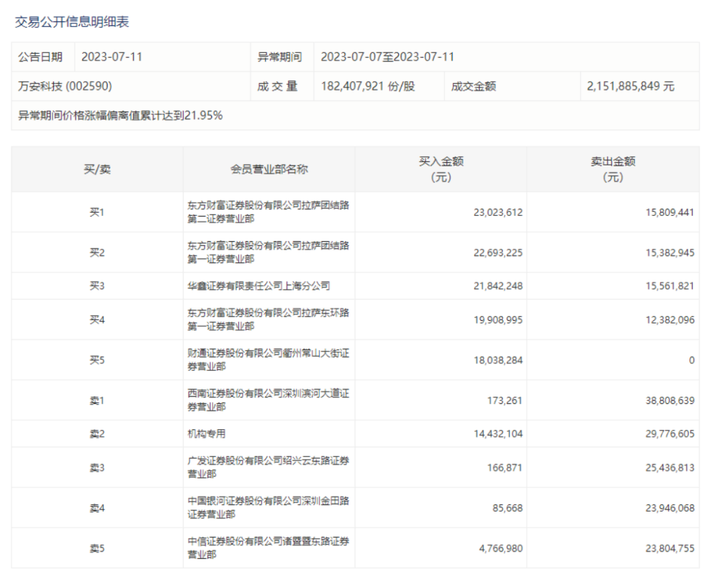Click the 异常期间 date range value
Image resolution: width=718 pixels, height=588 pixels.
coord(387,57)
